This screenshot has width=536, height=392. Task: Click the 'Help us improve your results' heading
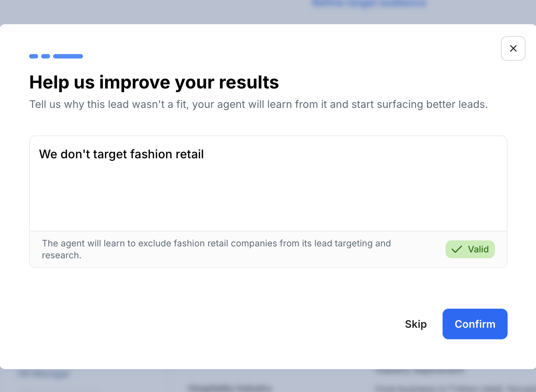(x=154, y=82)
